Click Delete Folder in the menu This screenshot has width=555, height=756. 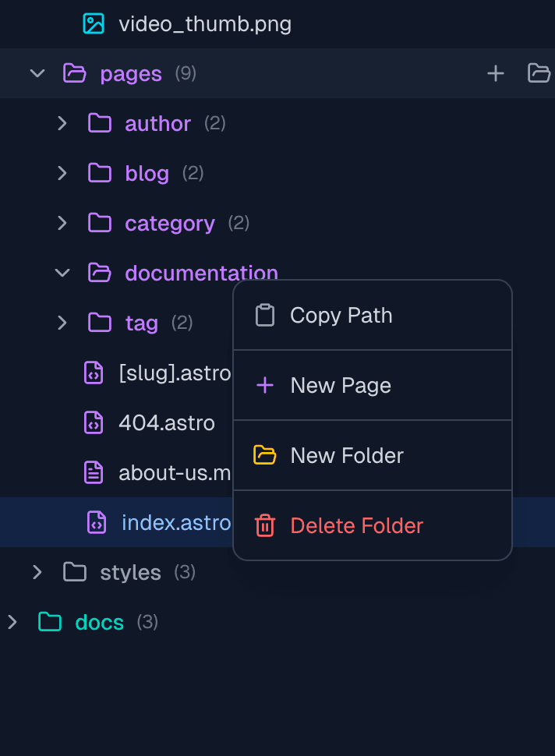click(358, 525)
